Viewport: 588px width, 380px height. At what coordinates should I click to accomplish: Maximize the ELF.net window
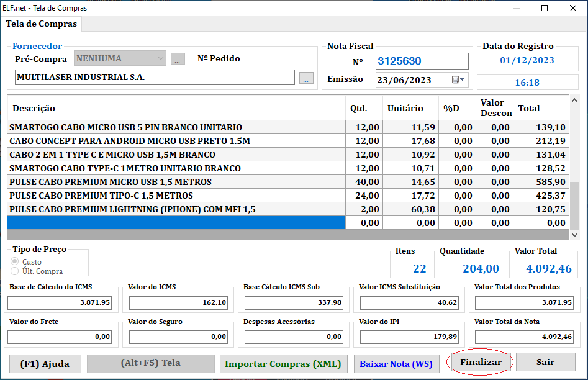tap(545, 8)
